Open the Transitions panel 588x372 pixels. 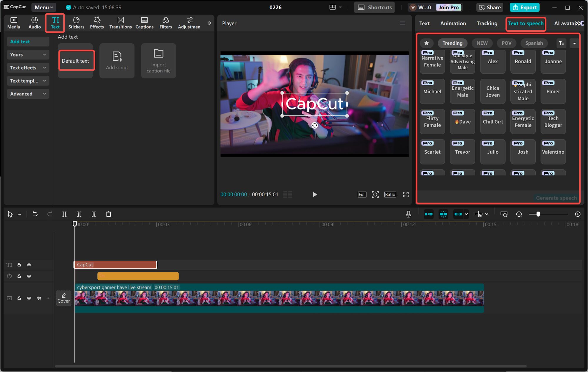point(120,23)
